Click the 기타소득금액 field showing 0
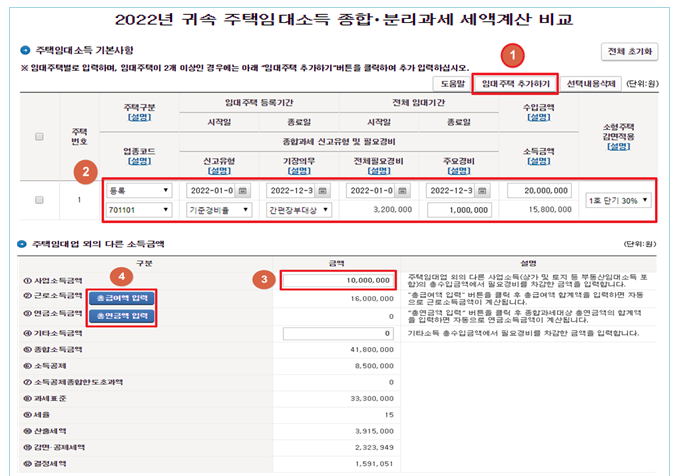The width and height of the screenshot is (682, 476). tap(338, 334)
